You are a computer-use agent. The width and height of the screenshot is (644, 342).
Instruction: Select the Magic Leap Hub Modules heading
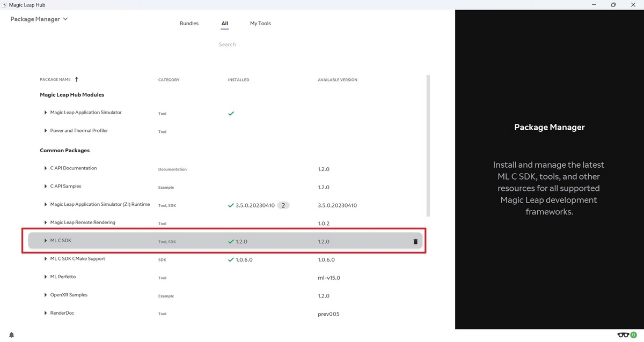click(x=72, y=95)
